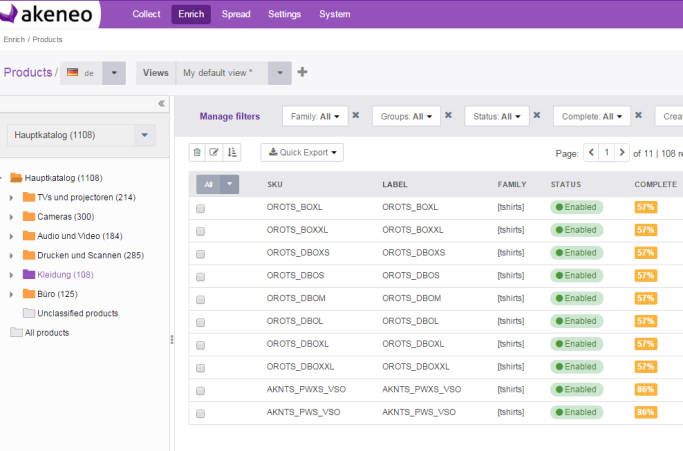
Task: Expand the Cameras (300) category
Action: click(x=12, y=217)
